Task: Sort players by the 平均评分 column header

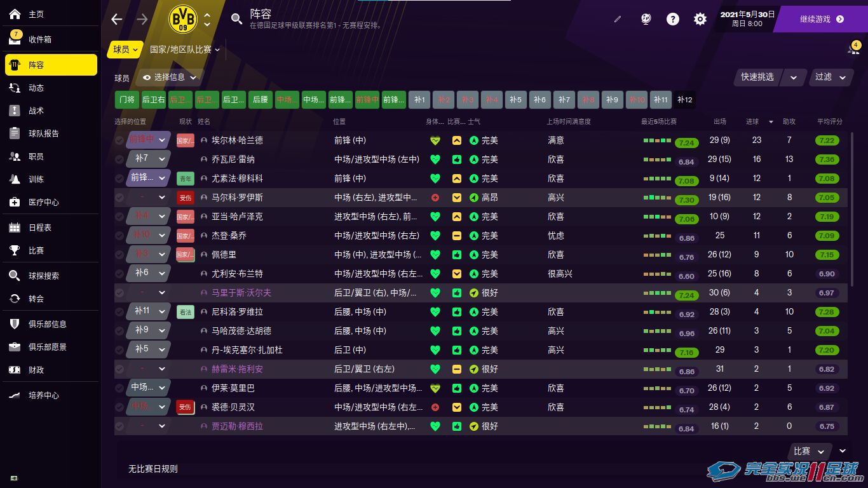Action: pyautogui.click(x=829, y=121)
